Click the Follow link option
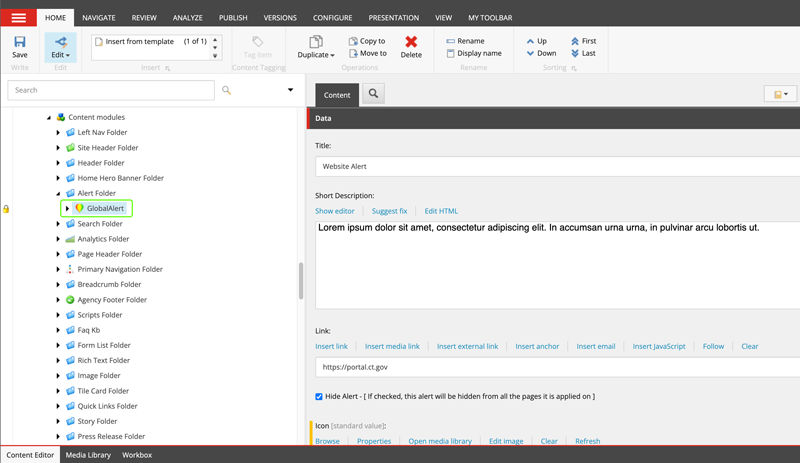 pyautogui.click(x=713, y=346)
